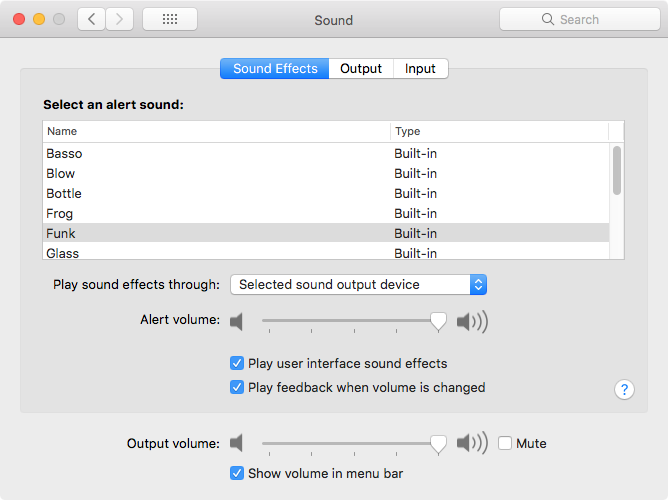Viewport: 668px width, 500px height.
Task: Switch to the Output tab
Action: [361, 69]
